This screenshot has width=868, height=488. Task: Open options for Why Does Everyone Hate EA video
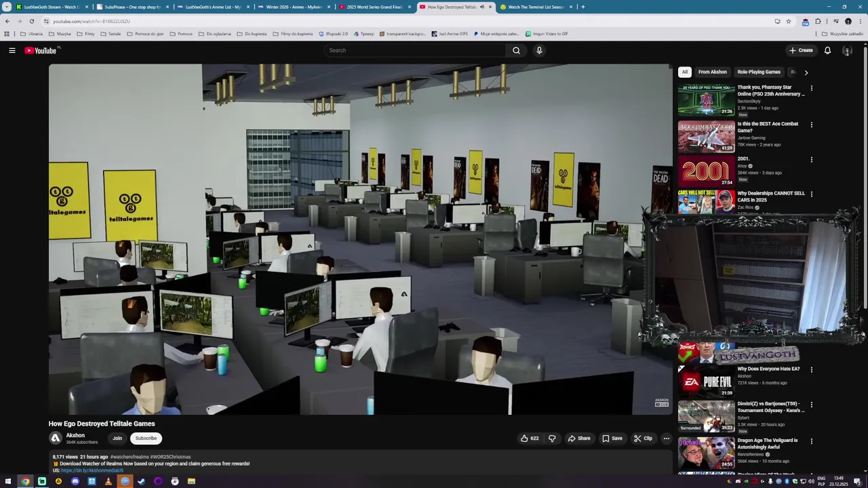pyautogui.click(x=811, y=369)
